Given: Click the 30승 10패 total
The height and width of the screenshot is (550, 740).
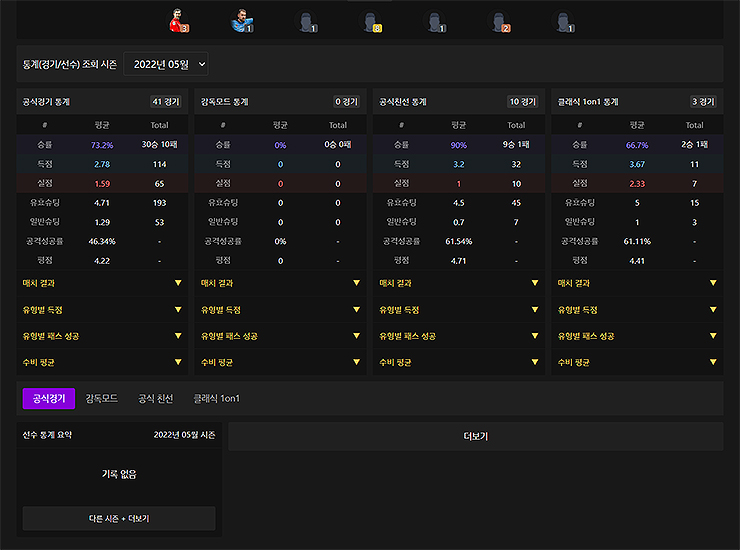Looking at the screenshot, I should [x=160, y=144].
